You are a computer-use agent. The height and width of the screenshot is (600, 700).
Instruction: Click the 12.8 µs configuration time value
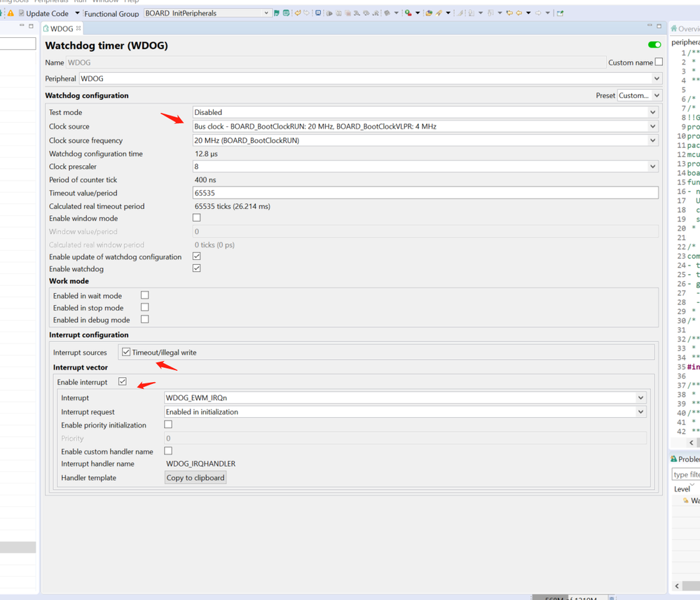click(206, 154)
